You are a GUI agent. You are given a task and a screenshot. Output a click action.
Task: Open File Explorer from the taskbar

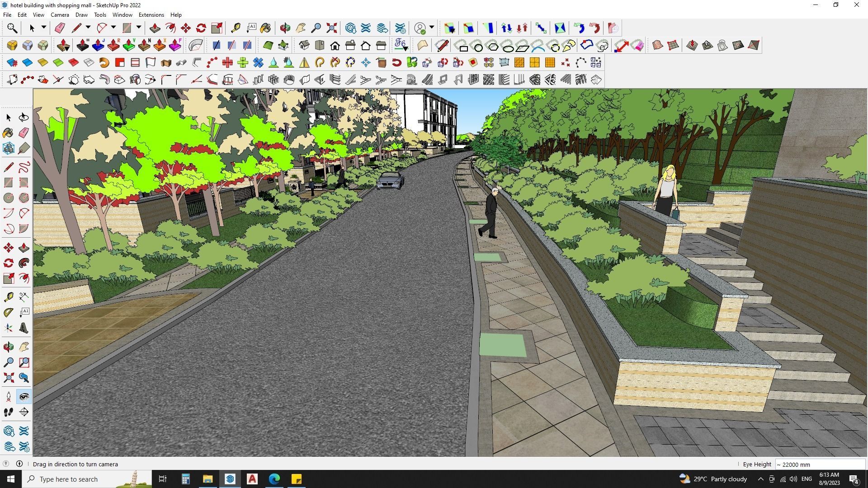click(x=208, y=479)
